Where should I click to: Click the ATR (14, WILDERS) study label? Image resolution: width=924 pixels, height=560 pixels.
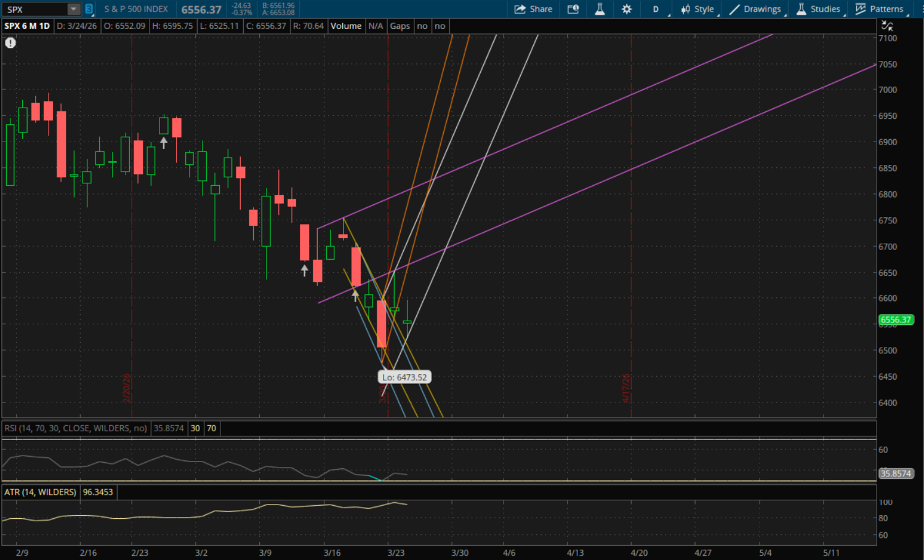point(41,492)
